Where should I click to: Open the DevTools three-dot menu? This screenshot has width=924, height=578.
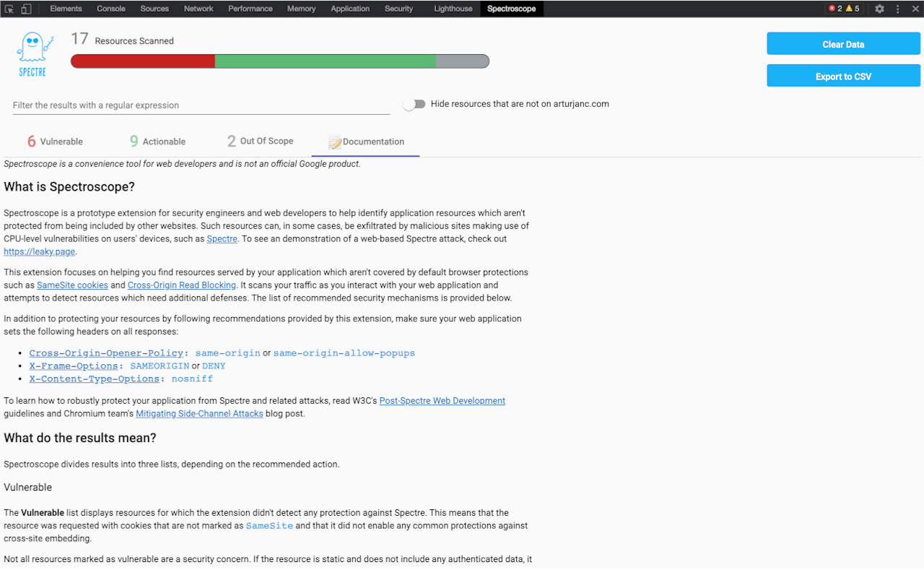click(898, 9)
